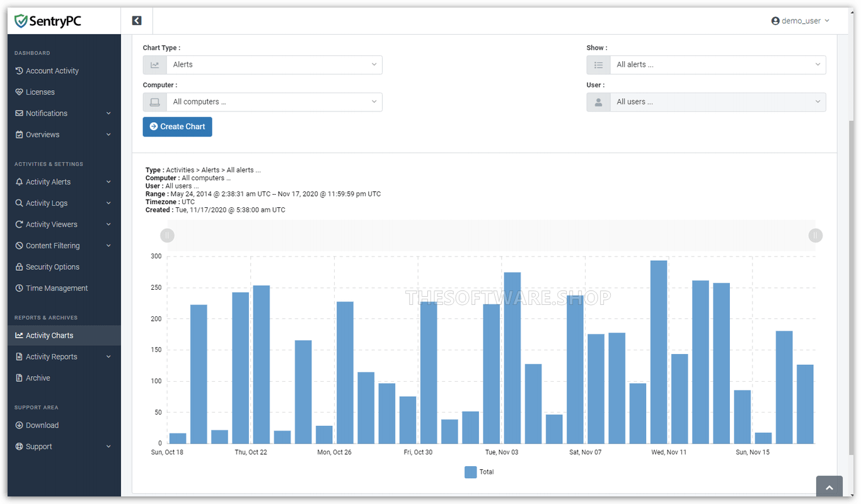Open the Archive page
This screenshot has height=504, width=861.
[x=38, y=377]
